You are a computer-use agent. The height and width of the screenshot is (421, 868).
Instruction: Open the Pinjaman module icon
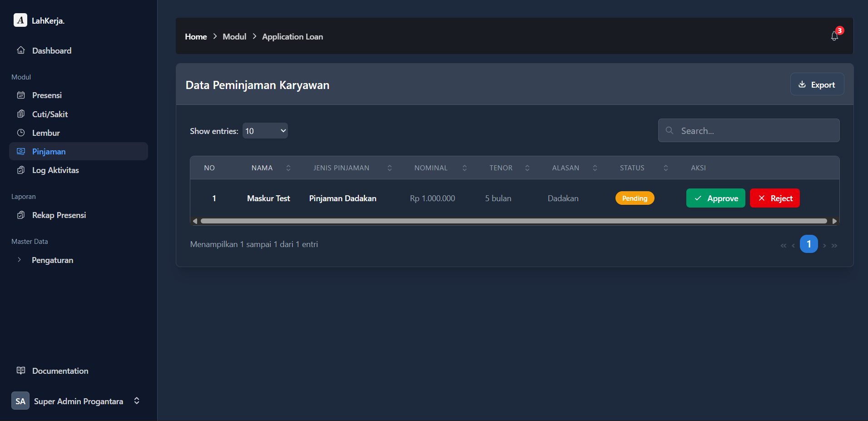[21, 151]
